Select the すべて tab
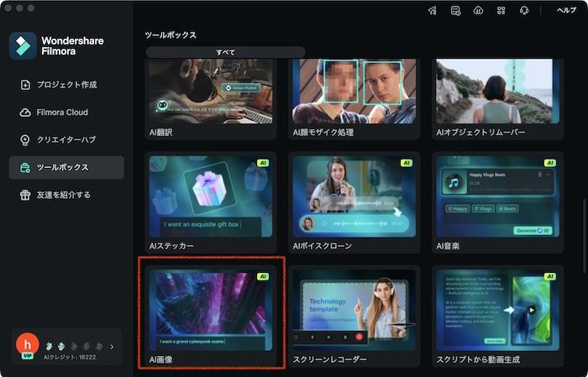Viewport: 588px width, 377px height. pyautogui.click(x=225, y=52)
